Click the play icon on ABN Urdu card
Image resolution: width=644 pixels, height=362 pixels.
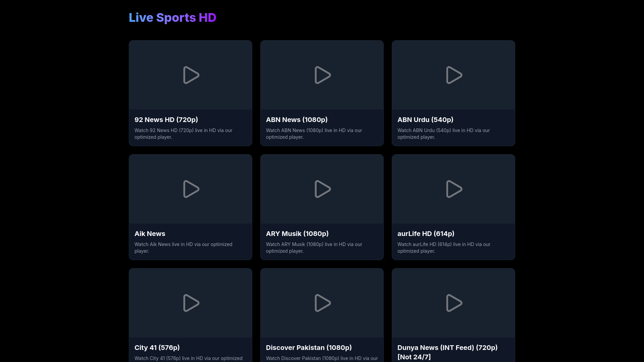coord(454,75)
